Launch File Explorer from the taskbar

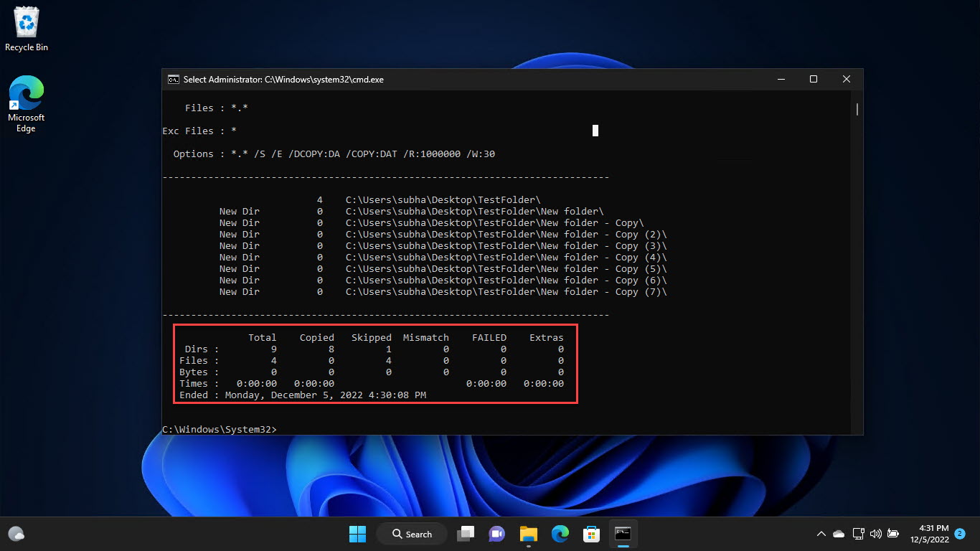pos(529,534)
